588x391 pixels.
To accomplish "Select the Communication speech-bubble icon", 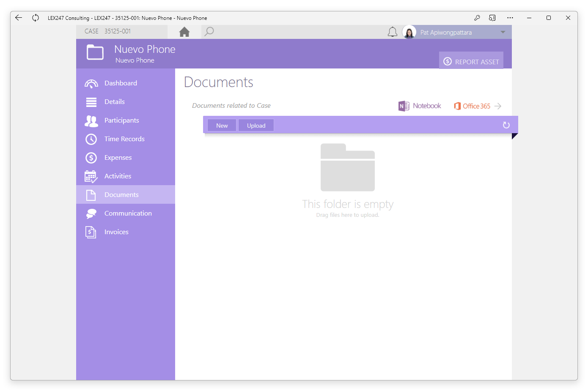I will 91,213.
